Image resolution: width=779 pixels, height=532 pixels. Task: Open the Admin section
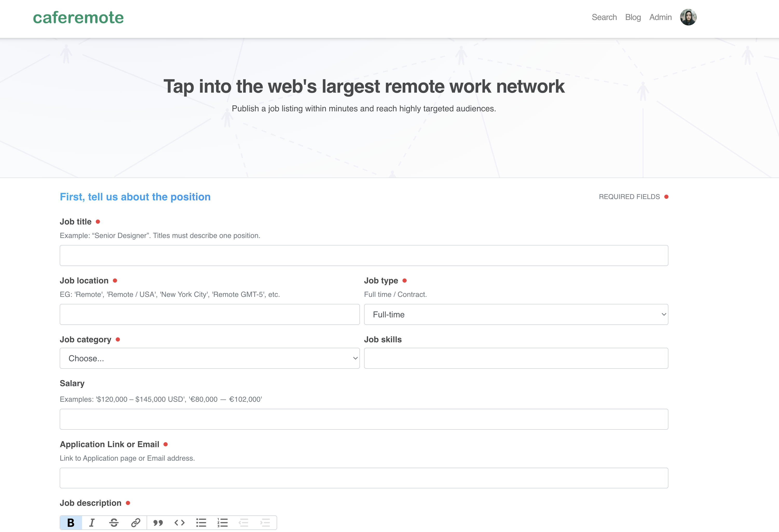660,17
